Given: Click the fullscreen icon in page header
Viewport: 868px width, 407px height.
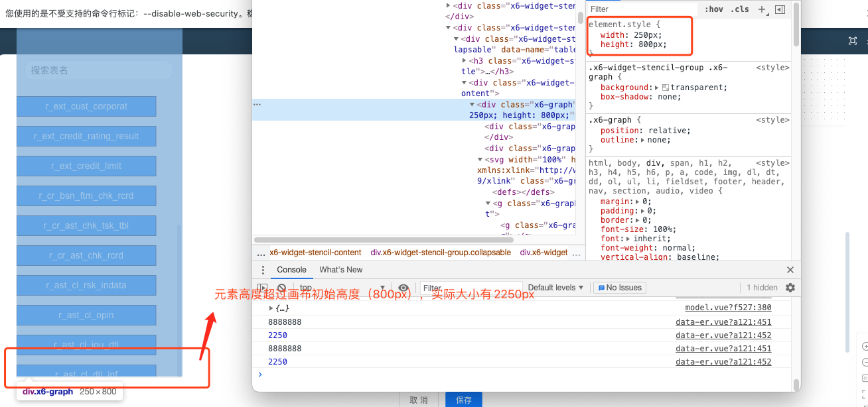Looking at the screenshot, I should click(853, 41).
